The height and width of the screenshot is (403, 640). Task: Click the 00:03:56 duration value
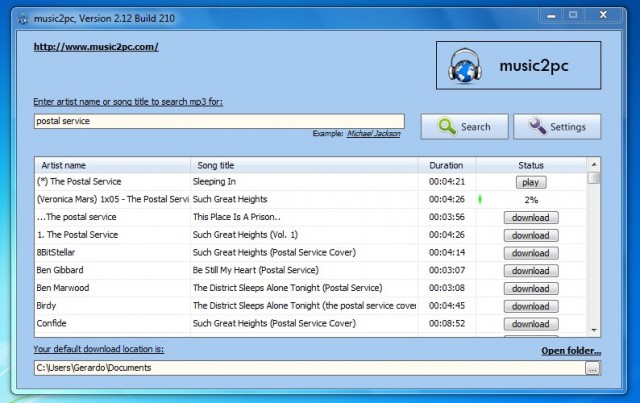pyautogui.click(x=447, y=217)
